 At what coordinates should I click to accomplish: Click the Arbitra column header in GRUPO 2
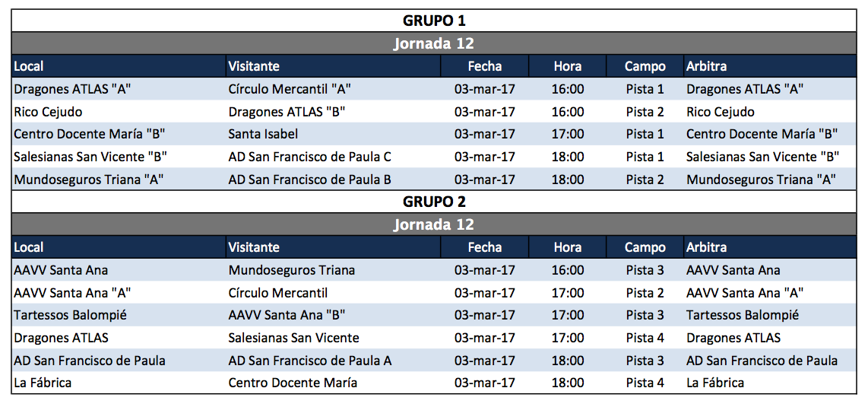tap(706, 247)
